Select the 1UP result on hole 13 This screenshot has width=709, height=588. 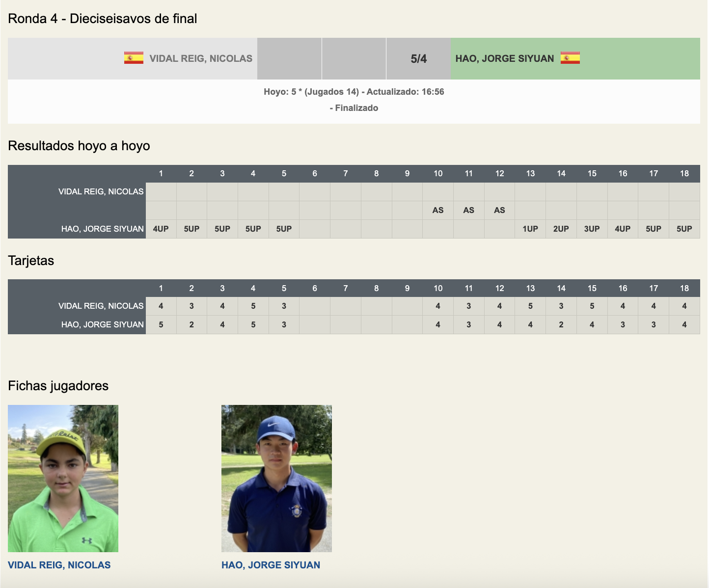pyautogui.click(x=530, y=229)
